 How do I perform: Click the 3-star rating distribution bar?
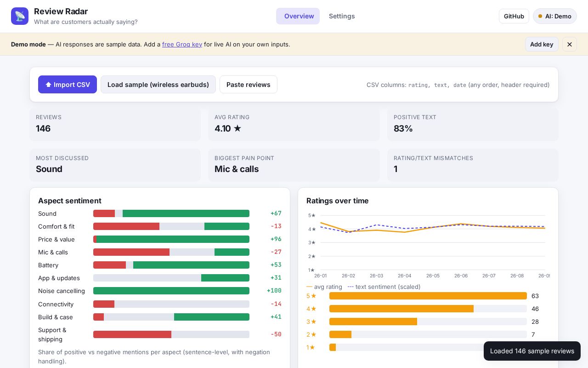click(428, 322)
